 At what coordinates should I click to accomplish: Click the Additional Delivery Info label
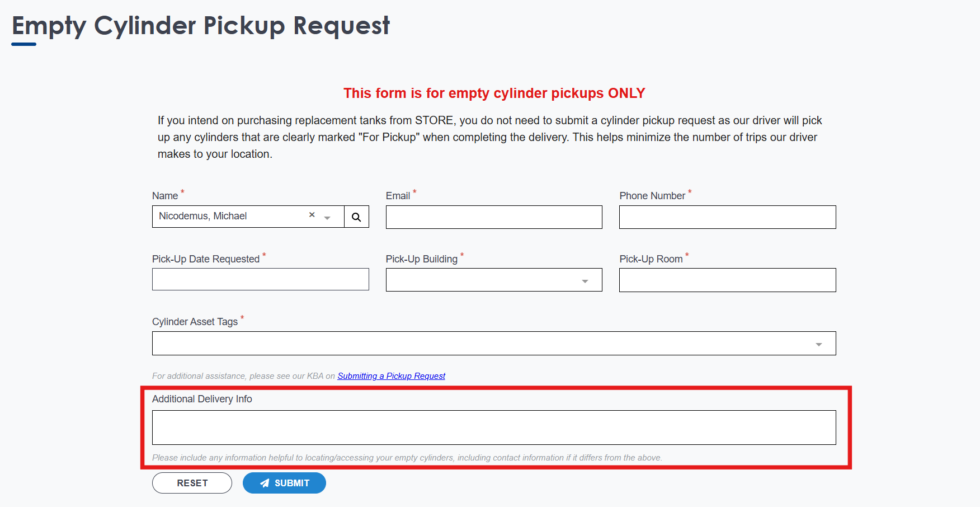[202, 399]
